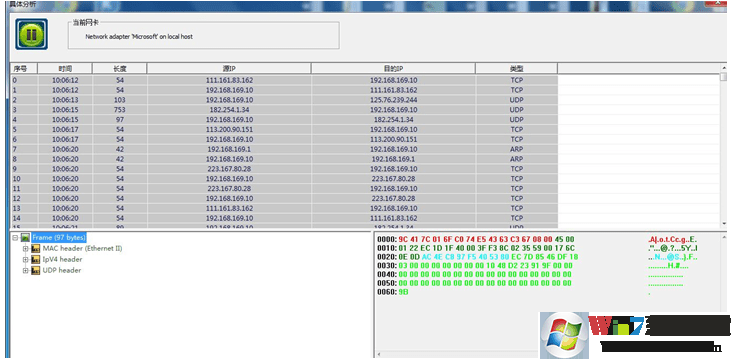Select the ARP packet row number 7
Viewport: 738px width, 361px height.
(284, 149)
